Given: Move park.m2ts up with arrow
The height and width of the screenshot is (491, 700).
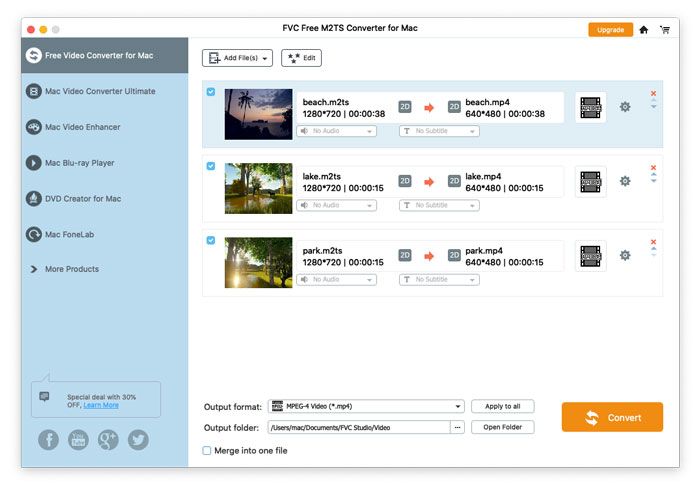Looking at the screenshot, I should pyautogui.click(x=654, y=249).
